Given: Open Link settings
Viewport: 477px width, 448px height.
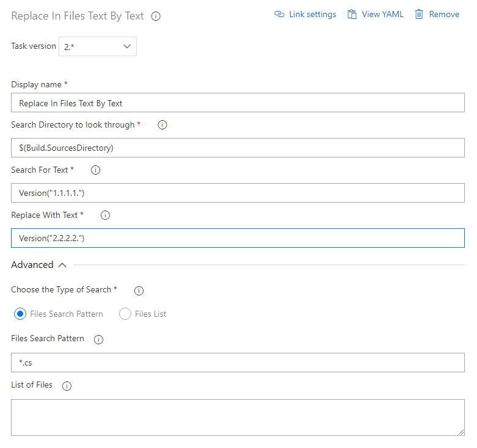Looking at the screenshot, I should [x=305, y=14].
